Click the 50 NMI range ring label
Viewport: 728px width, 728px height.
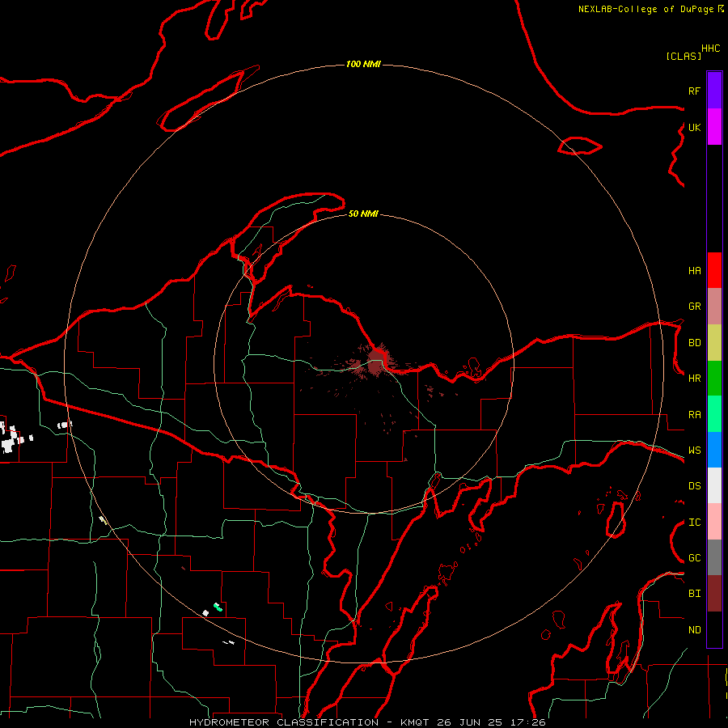click(x=363, y=214)
